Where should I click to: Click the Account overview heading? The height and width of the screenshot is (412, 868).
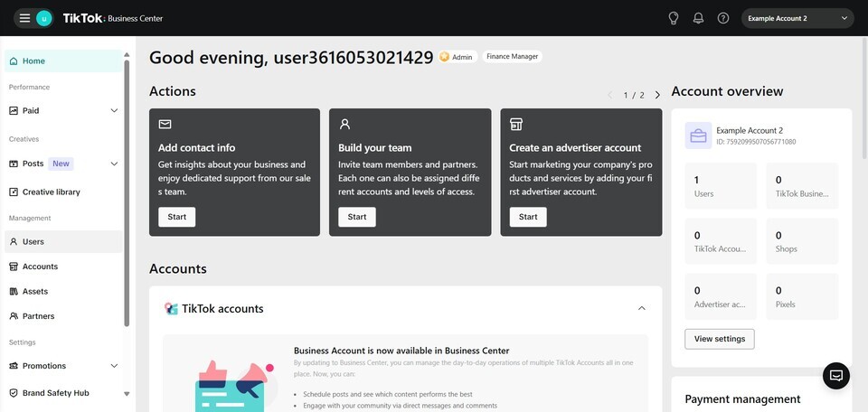point(727,91)
